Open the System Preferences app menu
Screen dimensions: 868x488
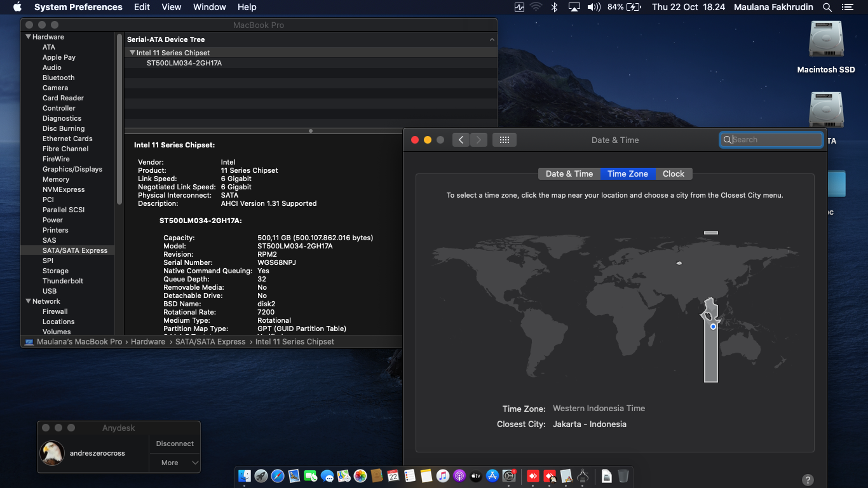coord(78,7)
